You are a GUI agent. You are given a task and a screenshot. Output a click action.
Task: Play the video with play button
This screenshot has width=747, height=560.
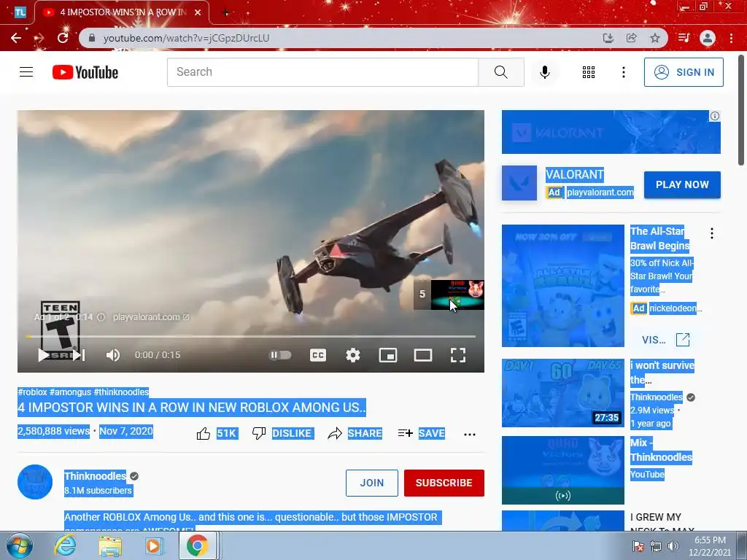[x=43, y=355]
